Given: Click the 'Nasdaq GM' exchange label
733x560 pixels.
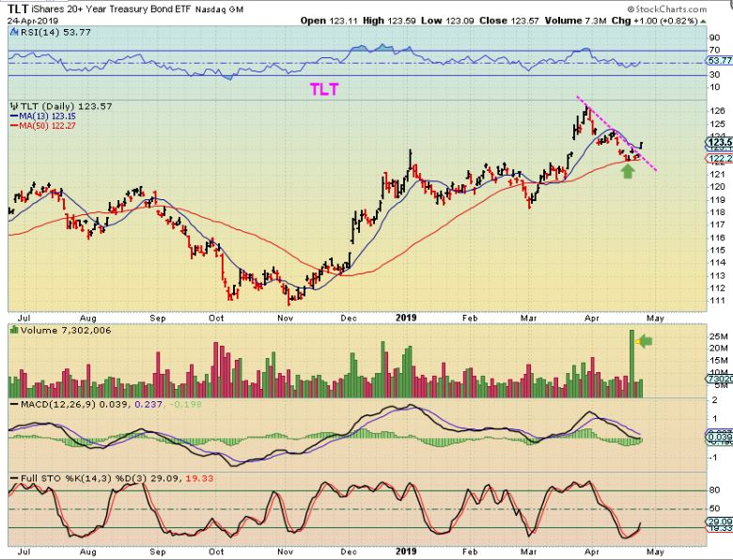Looking at the screenshot, I should (219, 9).
